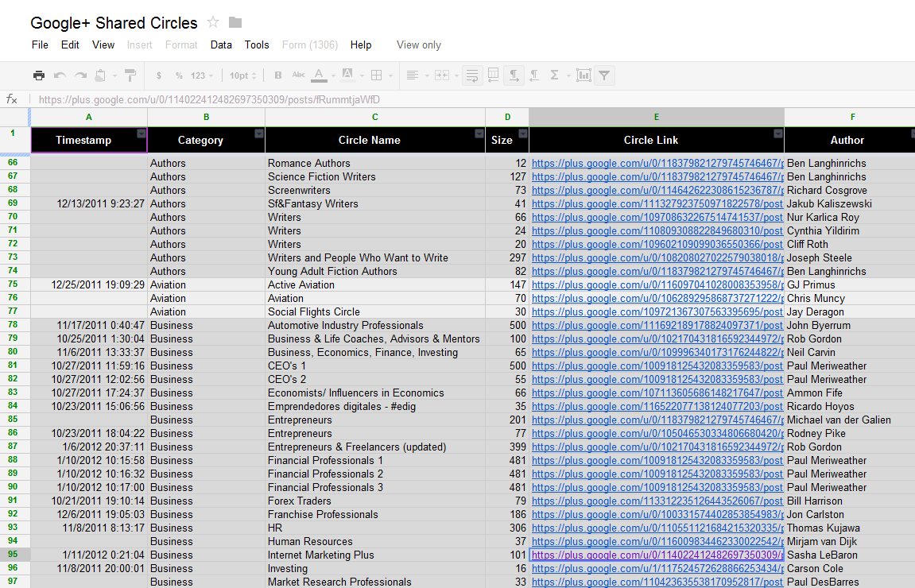Open the Form (1306) menu

[310, 45]
